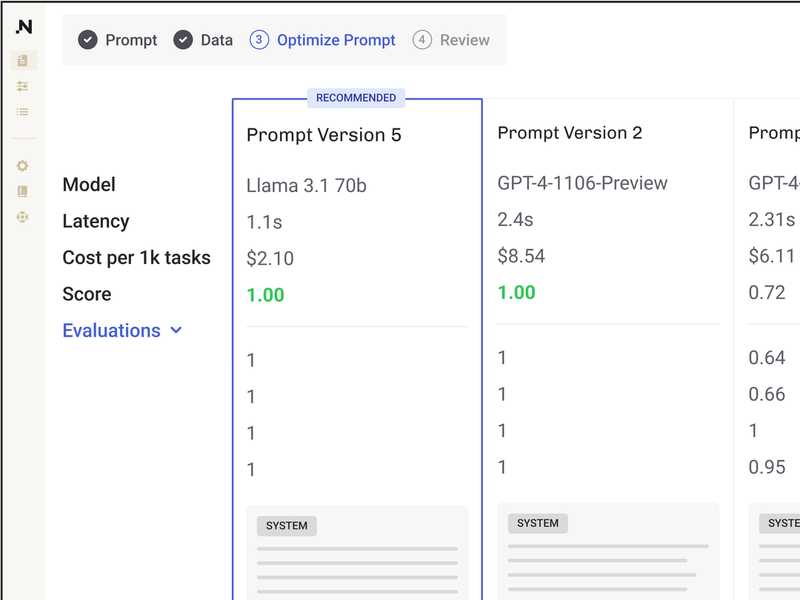This screenshot has height=600, width=800.
Task: Open the sliders adjustments icon in sidebar
Action: pos(23,87)
